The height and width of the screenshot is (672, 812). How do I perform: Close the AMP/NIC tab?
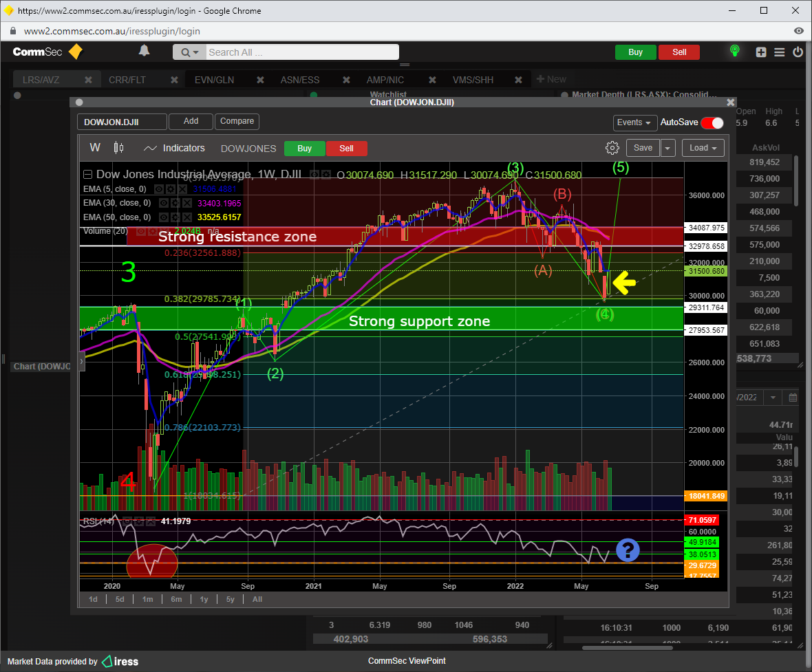pyautogui.click(x=432, y=80)
